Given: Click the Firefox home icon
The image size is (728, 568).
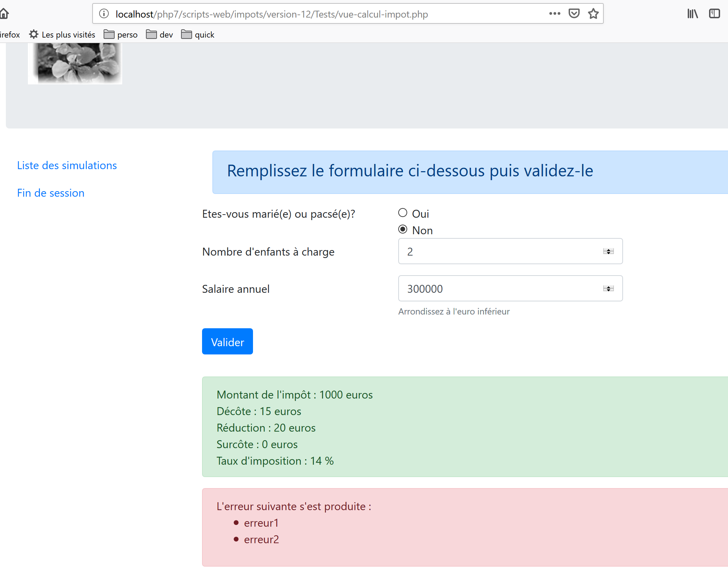Looking at the screenshot, I should [x=4, y=14].
